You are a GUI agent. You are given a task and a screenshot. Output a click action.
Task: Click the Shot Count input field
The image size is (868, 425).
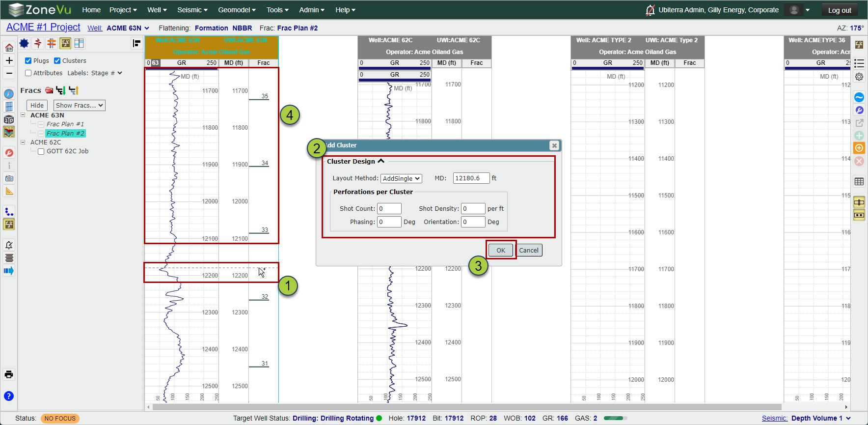coord(389,209)
